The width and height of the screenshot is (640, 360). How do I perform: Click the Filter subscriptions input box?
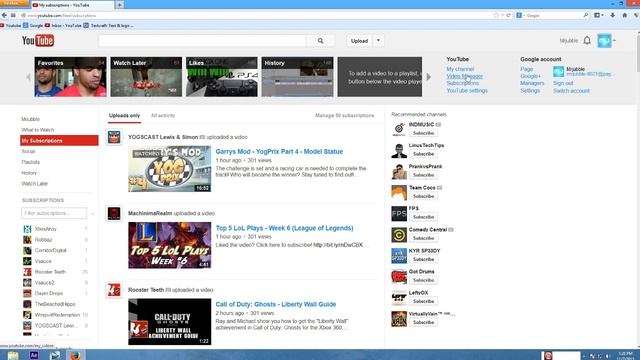54,213
